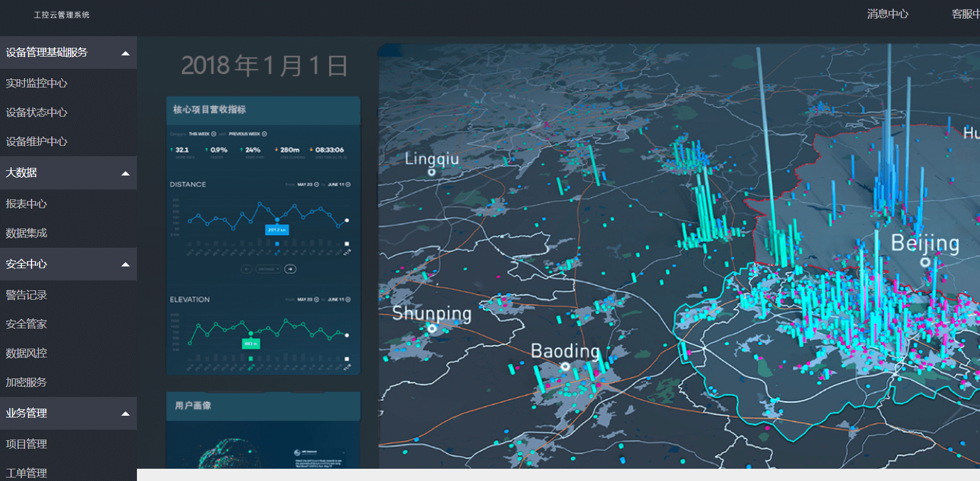Click the ELEVATION chart title

pyautogui.click(x=189, y=300)
